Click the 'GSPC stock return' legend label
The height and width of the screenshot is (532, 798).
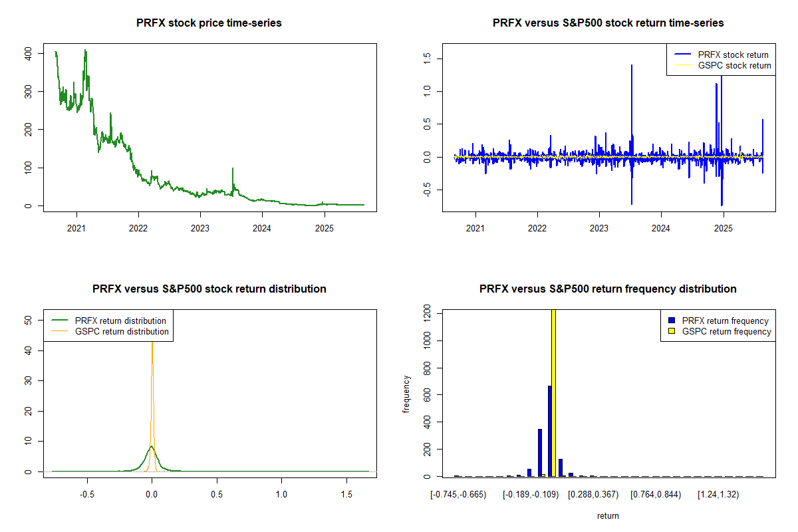coord(734,66)
